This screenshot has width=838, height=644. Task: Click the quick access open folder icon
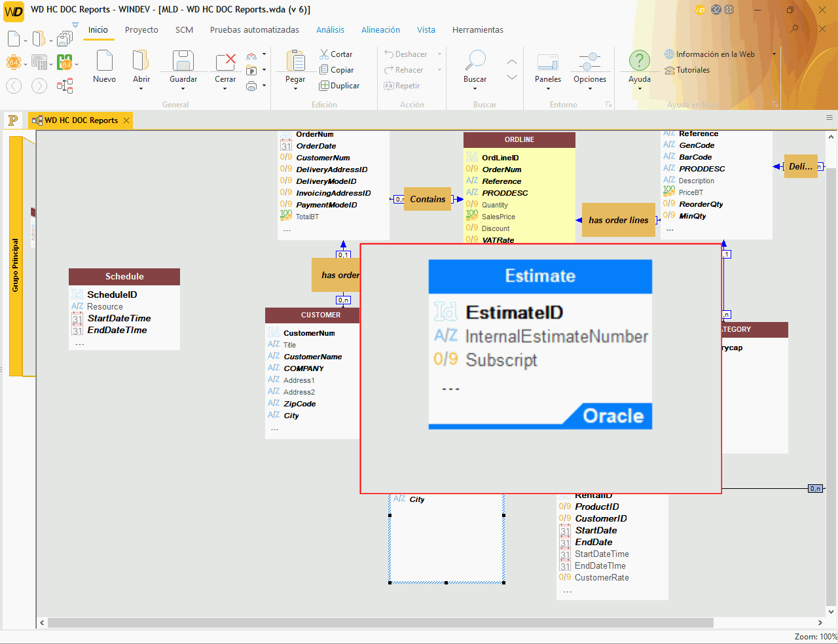[39, 39]
